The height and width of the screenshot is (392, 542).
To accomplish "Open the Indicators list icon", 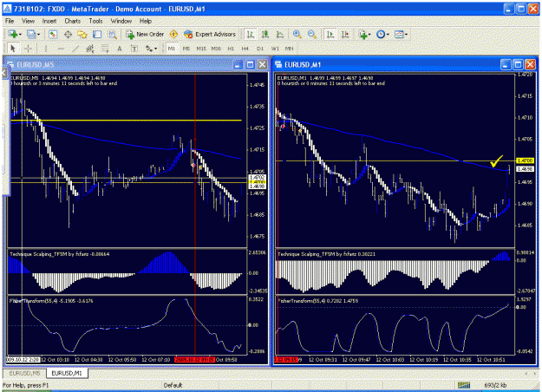I will tap(362, 34).
